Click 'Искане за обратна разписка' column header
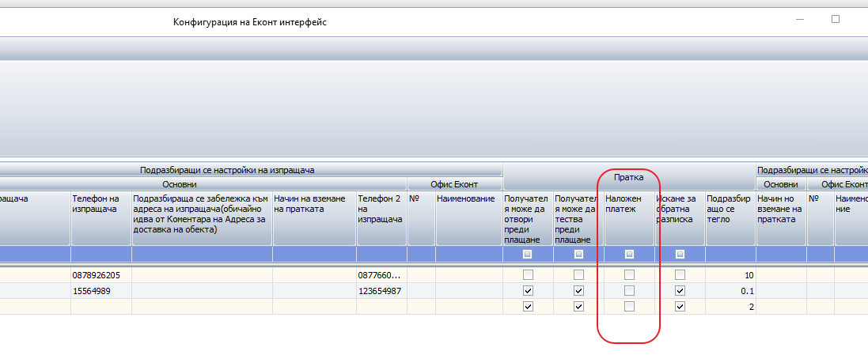The height and width of the screenshot is (355, 868). pos(680,218)
